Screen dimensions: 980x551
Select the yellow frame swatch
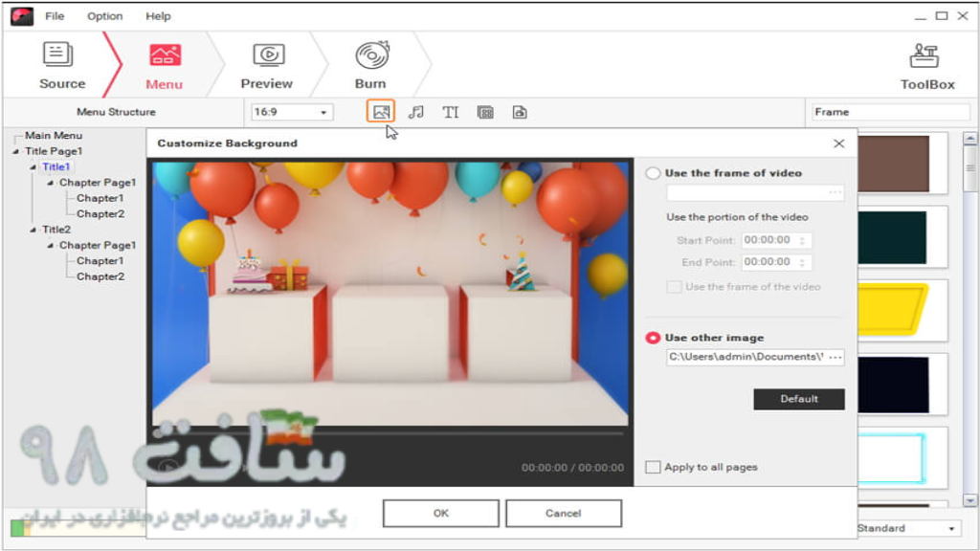tap(893, 310)
